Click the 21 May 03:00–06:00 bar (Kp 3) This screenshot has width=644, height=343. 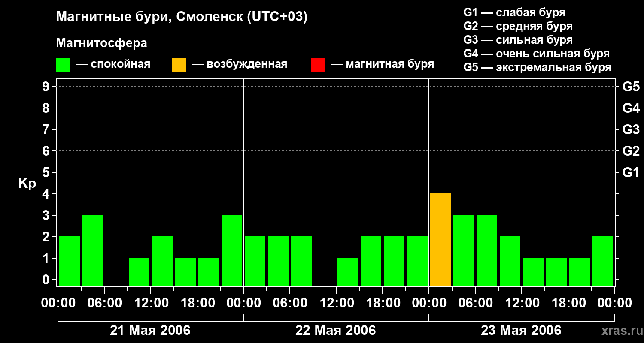click(93, 250)
